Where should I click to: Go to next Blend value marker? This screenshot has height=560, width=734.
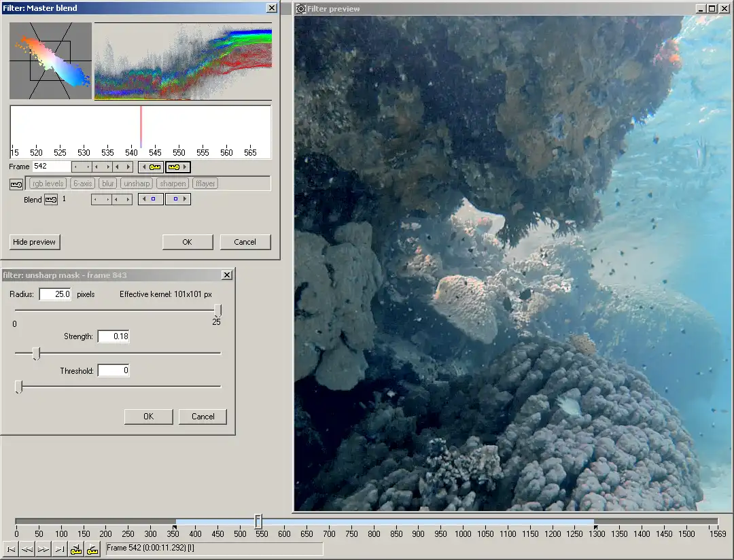[x=177, y=199]
